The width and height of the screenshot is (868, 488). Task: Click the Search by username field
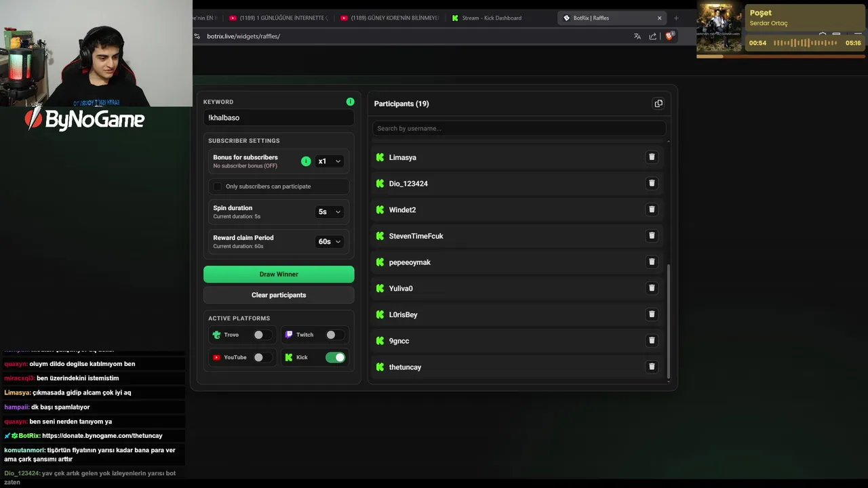tap(519, 128)
